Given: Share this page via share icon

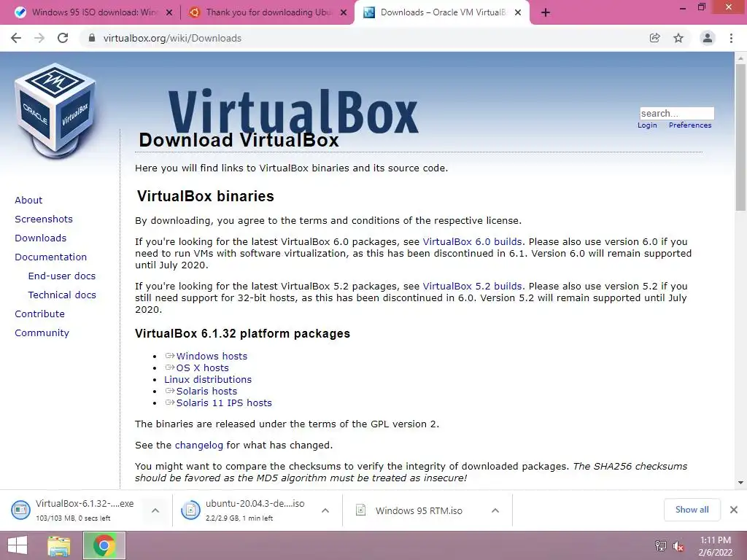Looking at the screenshot, I should [654, 38].
